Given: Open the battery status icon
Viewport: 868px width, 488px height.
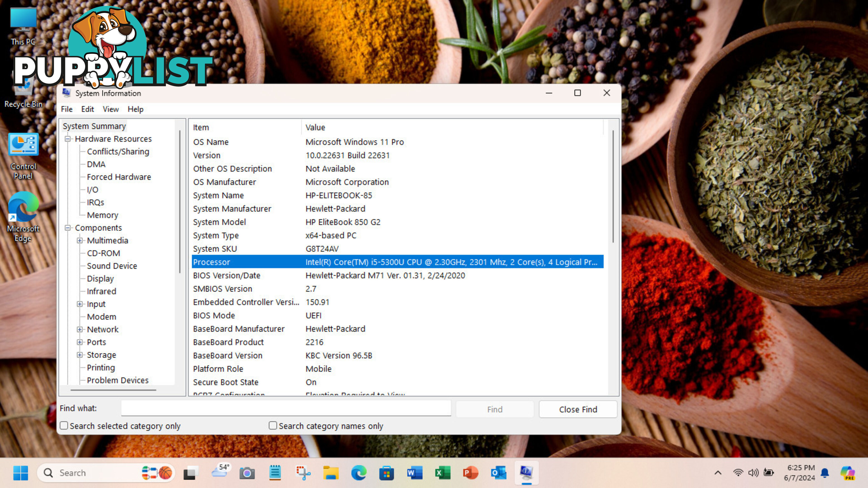Looking at the screenshot, I should 769,473.
